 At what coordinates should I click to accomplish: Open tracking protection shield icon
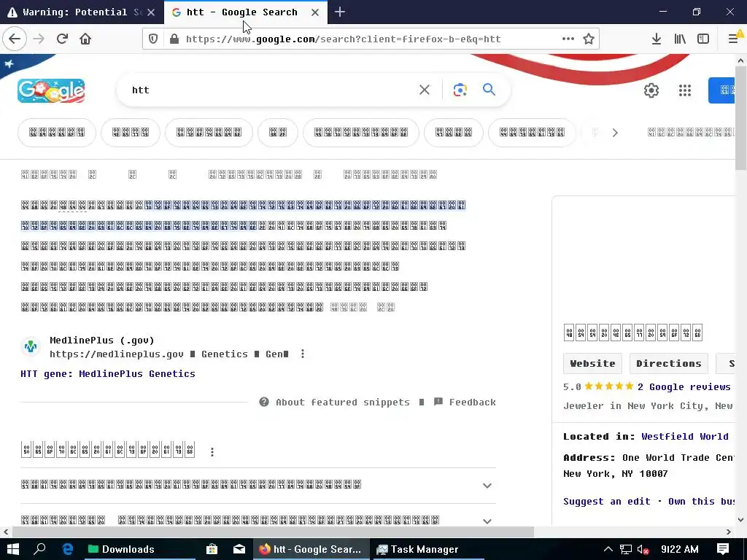point(153,39)
